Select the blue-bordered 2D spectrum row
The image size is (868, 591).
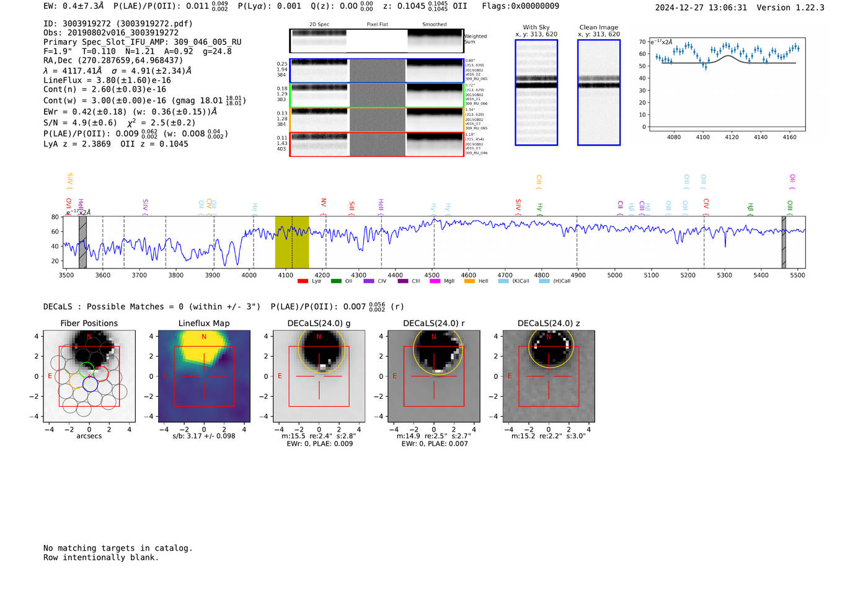coord(376,71)
